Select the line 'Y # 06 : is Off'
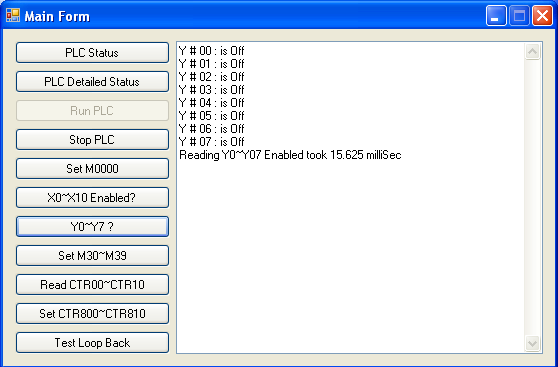 tap(212, 129)
